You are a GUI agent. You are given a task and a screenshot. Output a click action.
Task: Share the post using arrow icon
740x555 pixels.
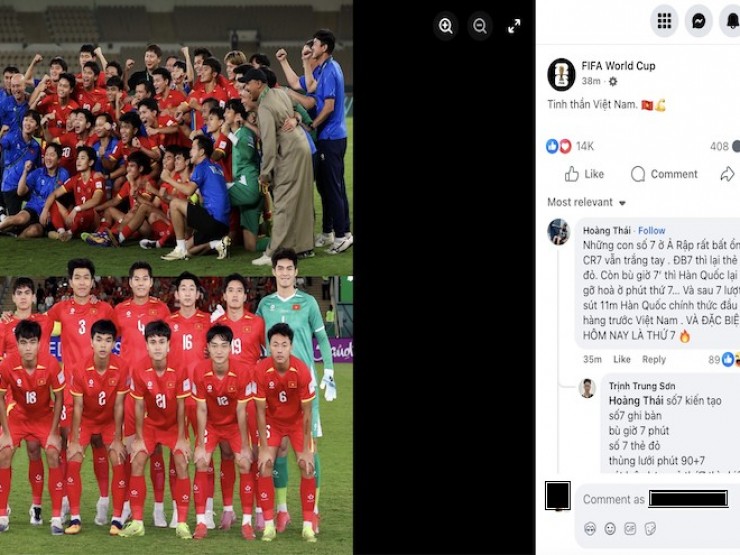(x=727, y=174)
